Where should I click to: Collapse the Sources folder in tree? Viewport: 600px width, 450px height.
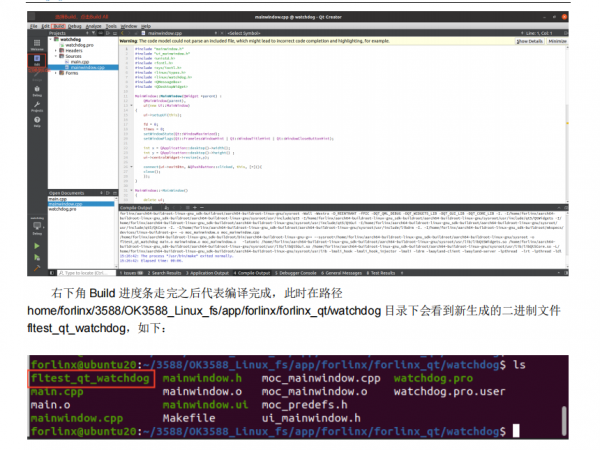pos(56,57)
